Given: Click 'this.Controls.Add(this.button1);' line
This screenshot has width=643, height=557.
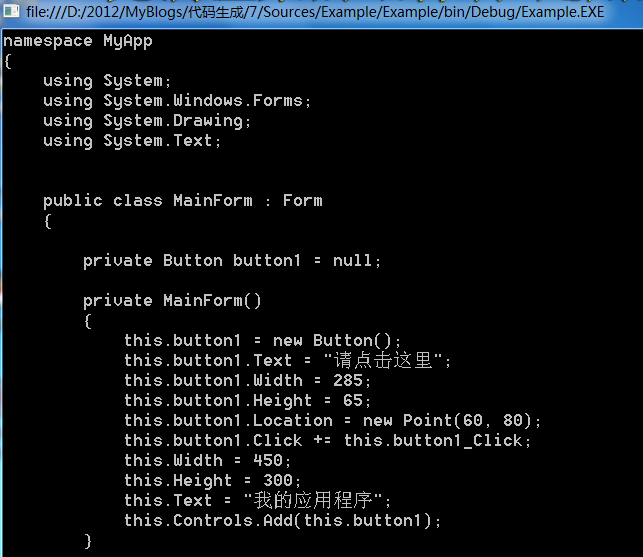Looking at the screenshot, I should (283, 521).
